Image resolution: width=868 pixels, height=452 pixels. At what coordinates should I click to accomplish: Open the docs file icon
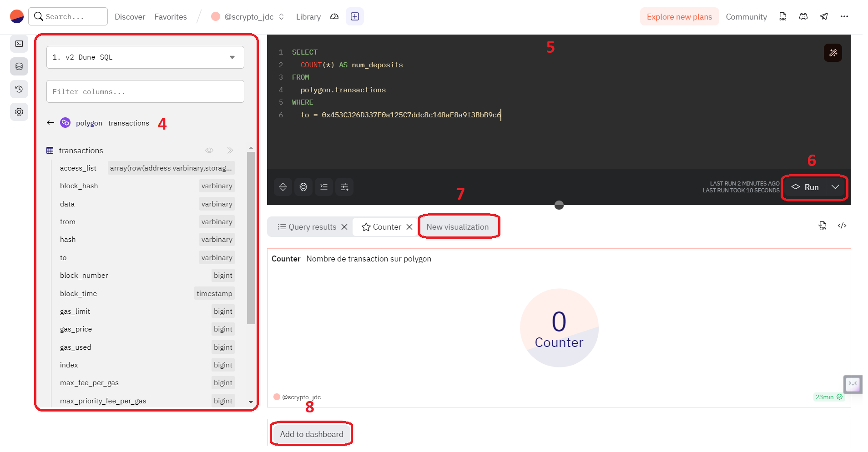coord(783,17)
